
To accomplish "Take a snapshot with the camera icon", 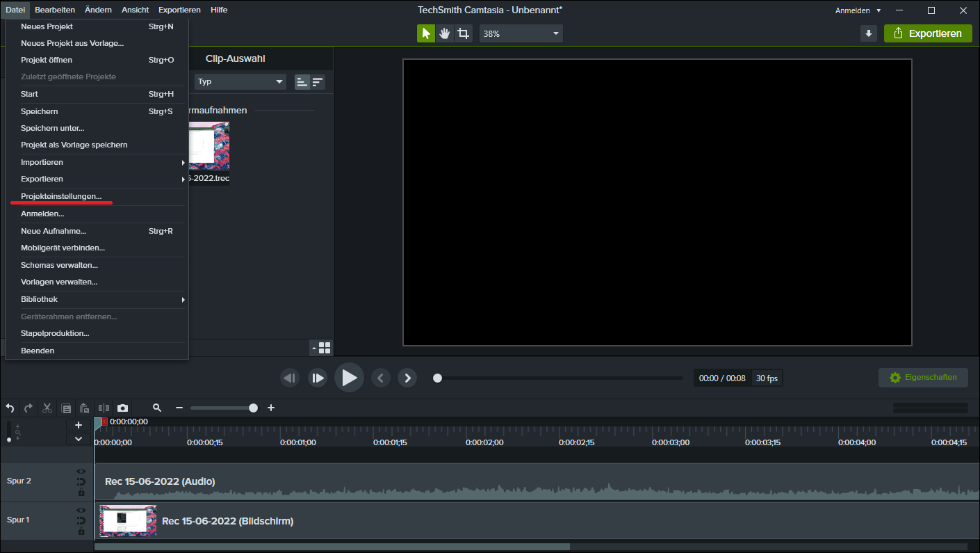I will 122,408.
